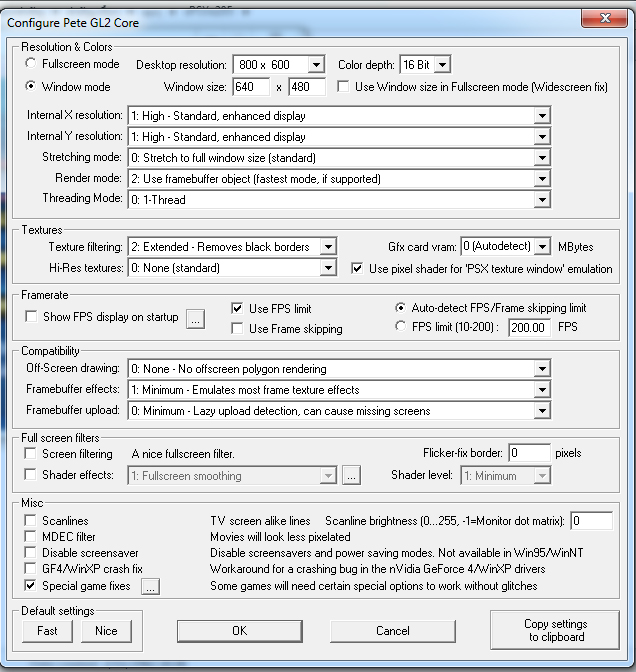Toggle pixel shader for PSX texture window
Viewport: 636px width, 672px height.
click(357, 269)
